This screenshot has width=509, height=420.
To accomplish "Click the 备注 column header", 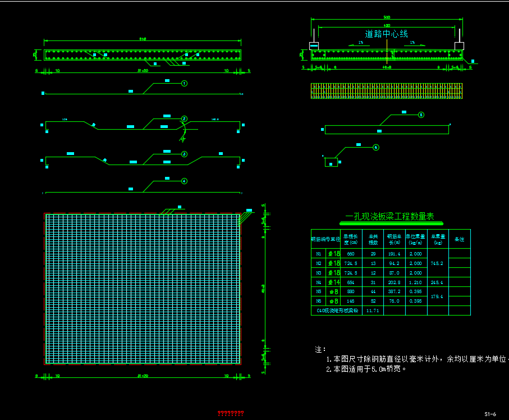I will [x=459, y=239].
